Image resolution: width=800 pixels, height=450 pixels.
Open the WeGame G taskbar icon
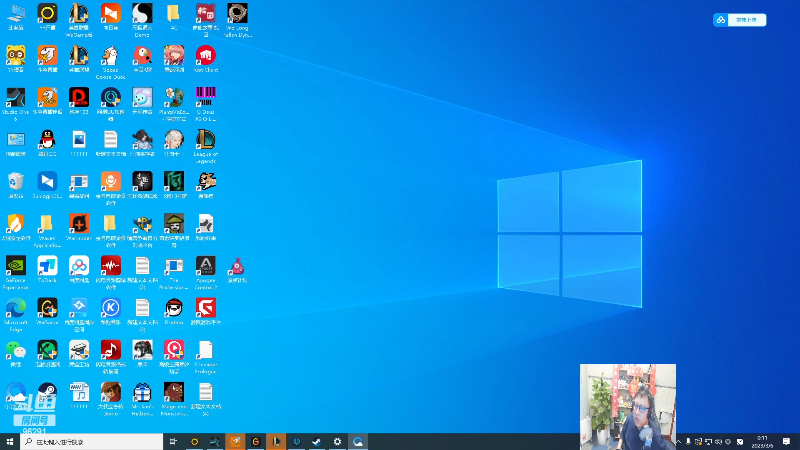[255, 441]
